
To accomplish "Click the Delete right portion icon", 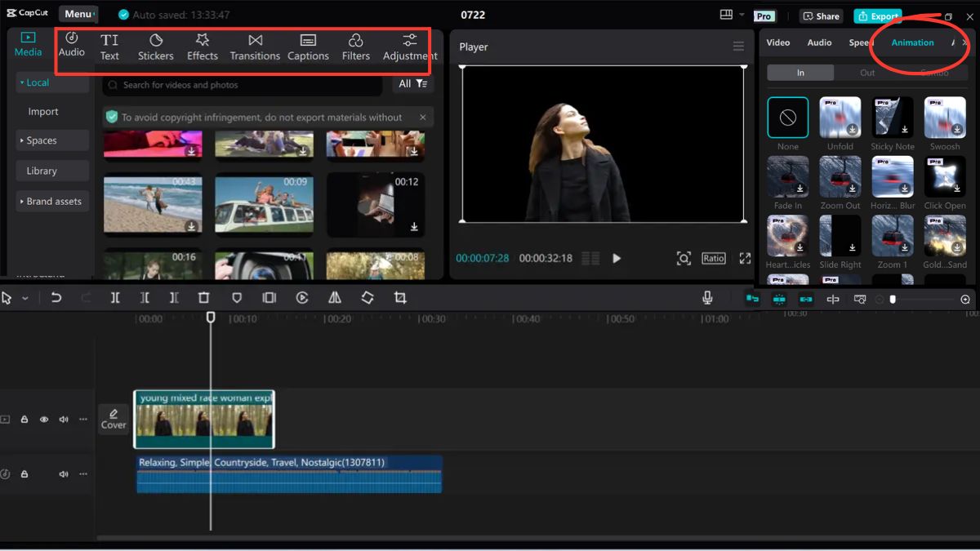I will pyautogui.click(x=174, y=298).
